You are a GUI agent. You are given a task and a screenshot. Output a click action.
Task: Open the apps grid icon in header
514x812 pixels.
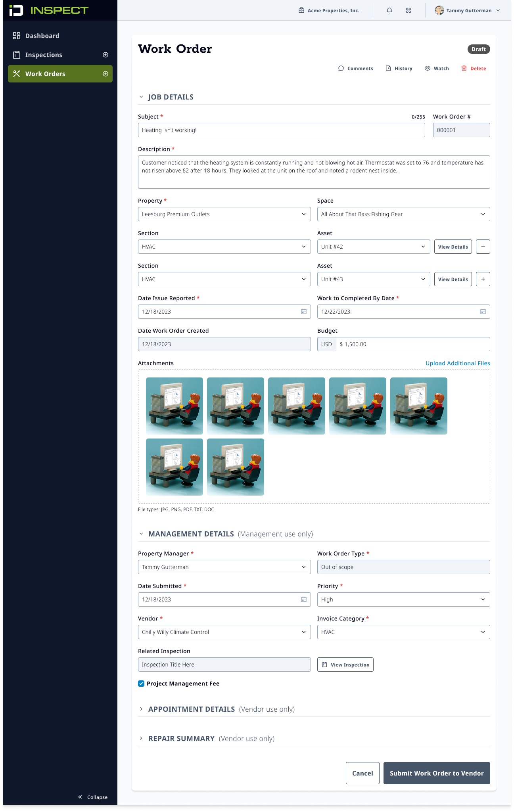point(409,11)
